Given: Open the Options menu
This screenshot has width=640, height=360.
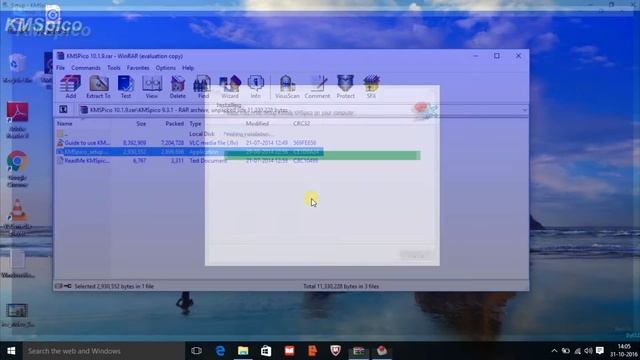Looking at the screenshot, I should 165,68.
